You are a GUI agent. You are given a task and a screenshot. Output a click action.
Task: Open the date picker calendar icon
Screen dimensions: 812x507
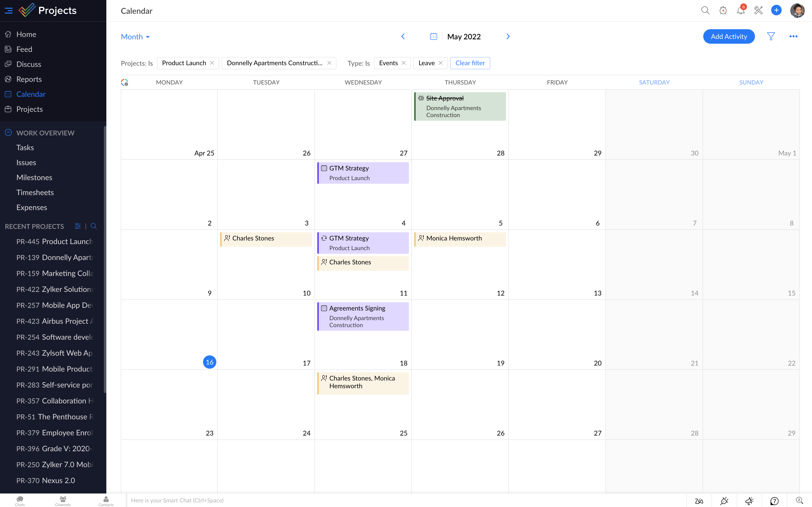(433, 36)
